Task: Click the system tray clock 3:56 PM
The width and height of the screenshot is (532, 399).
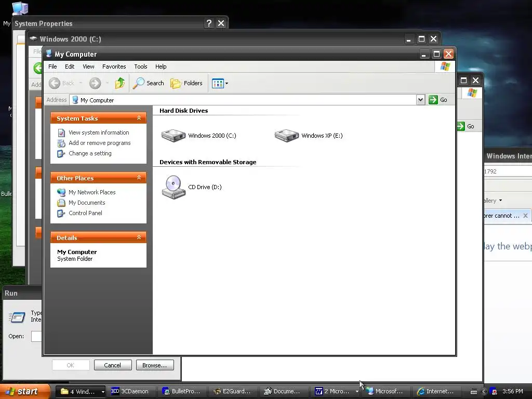Action: 513,391
